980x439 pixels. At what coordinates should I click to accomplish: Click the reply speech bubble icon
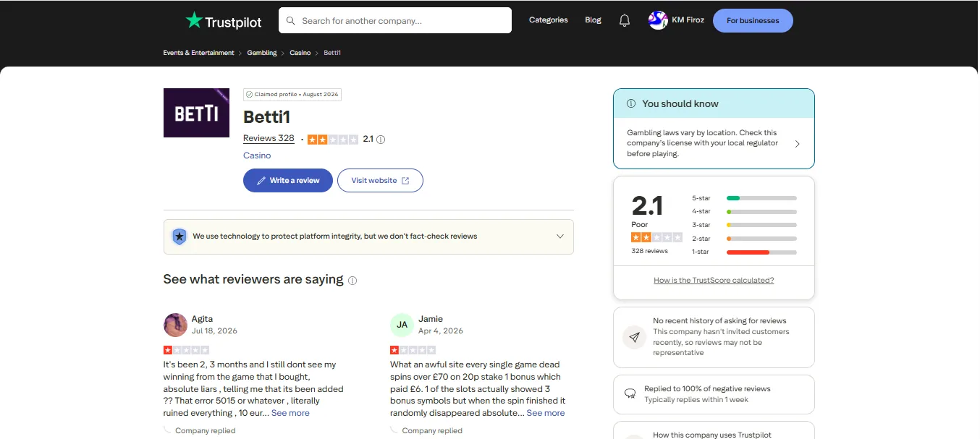click(630, 394)
